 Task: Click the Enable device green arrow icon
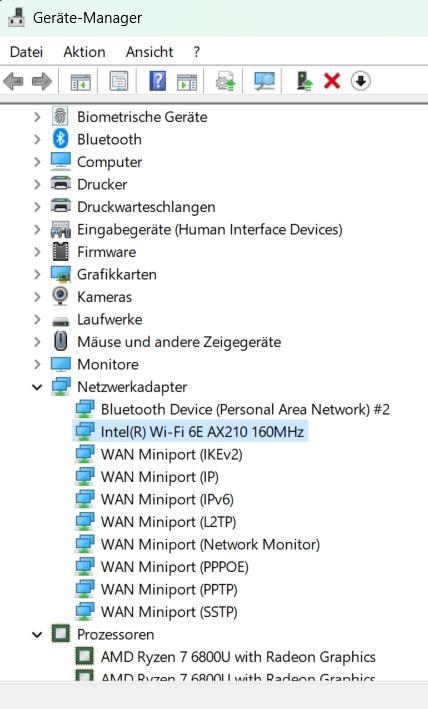coord(304,82)
